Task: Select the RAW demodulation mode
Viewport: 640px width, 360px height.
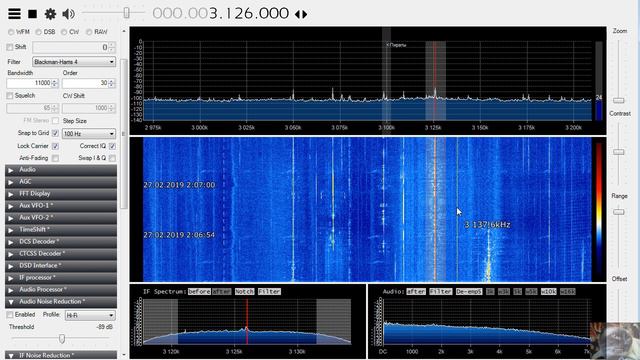Action: pos(89,32)
